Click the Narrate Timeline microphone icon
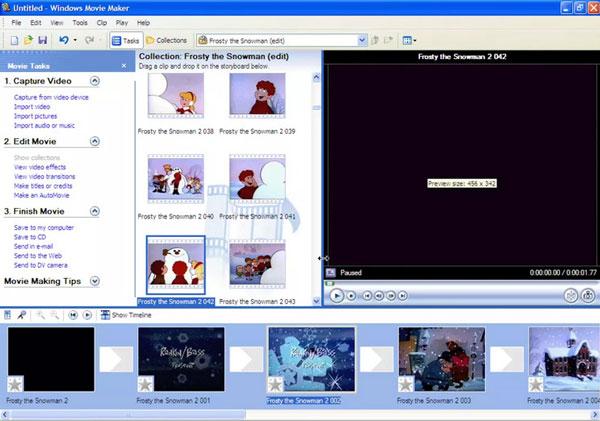 pos(21,315)
